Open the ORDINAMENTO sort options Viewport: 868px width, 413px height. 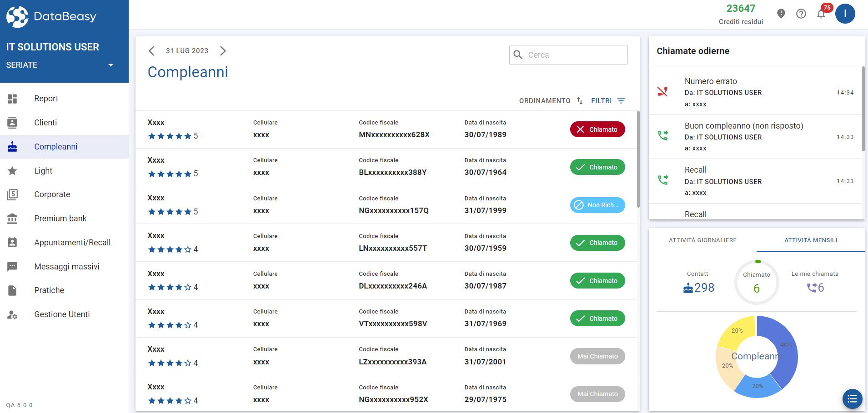tap(551, 101)
